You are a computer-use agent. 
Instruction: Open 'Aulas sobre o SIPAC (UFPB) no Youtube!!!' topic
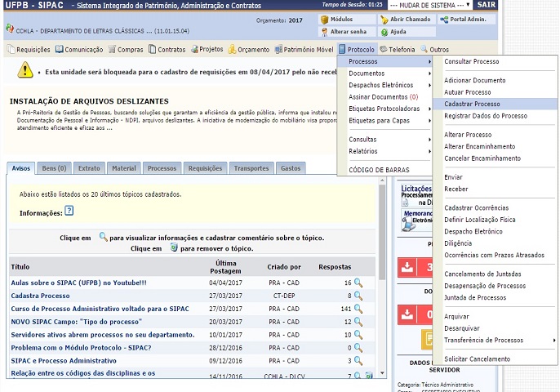click(78, 283)
